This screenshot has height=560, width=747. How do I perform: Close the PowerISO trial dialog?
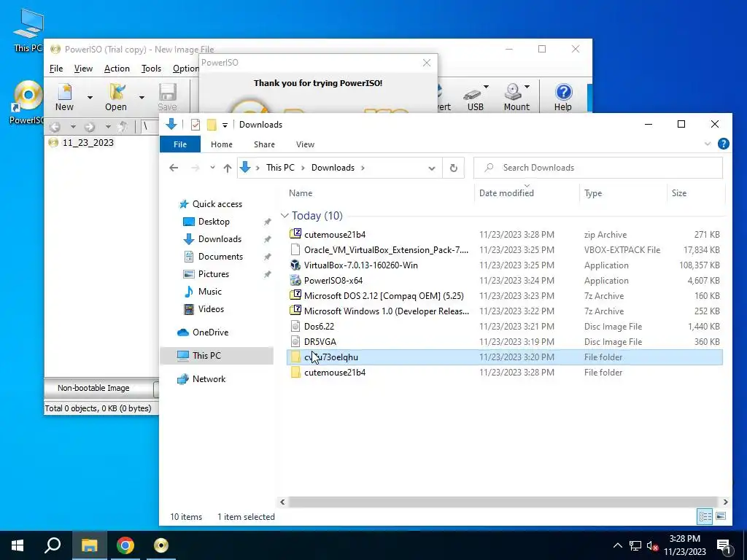tap(427, 63)
